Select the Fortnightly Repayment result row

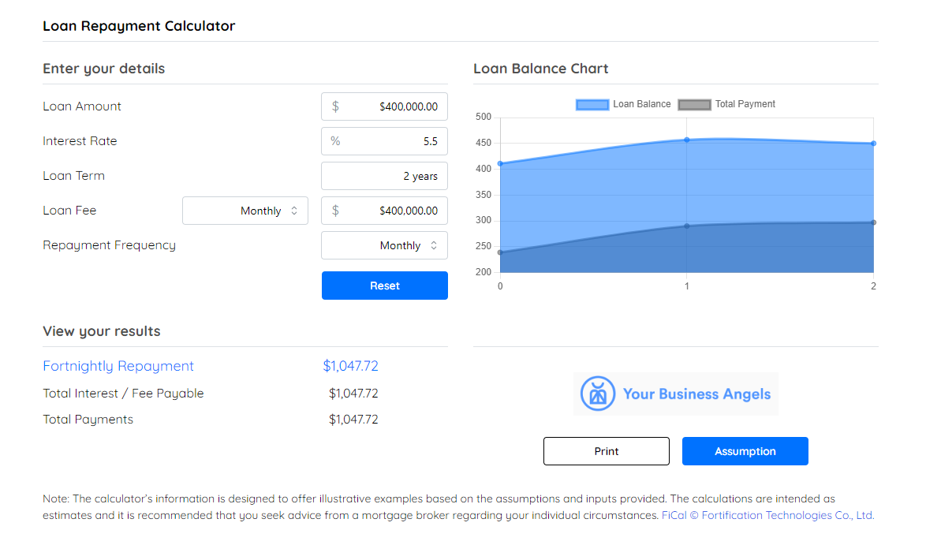(x=118, y=365)
